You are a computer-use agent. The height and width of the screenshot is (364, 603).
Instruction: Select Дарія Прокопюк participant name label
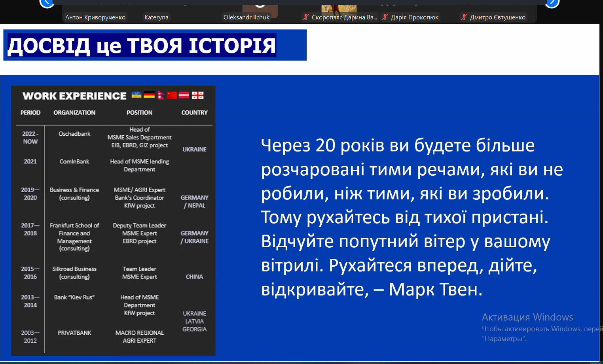(x=414, y=17)
